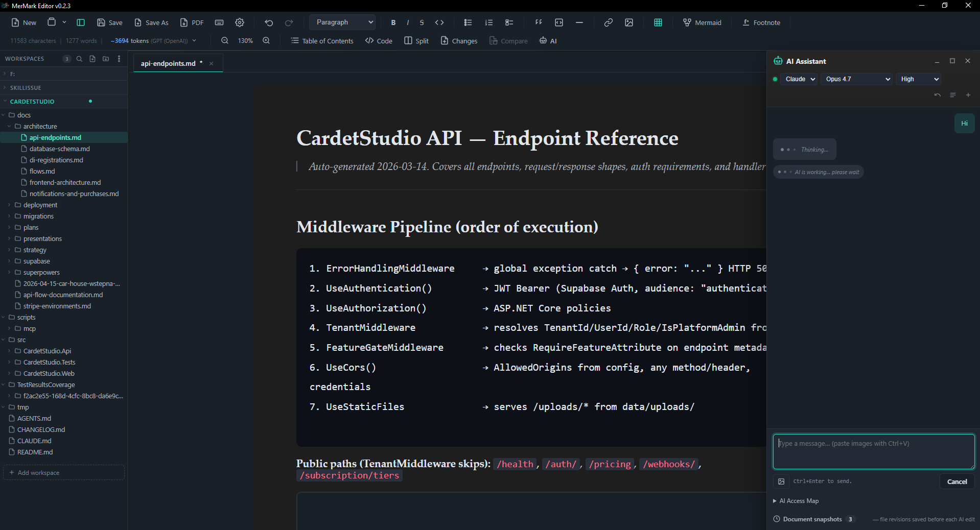Toggle the sidebar panel visibility
The width and height of the screenshot is (980, 530).
81,22
